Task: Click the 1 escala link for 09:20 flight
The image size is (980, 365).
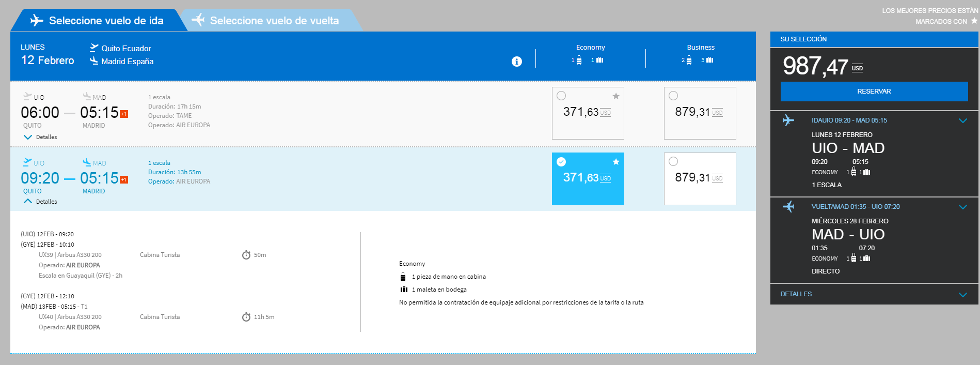Action: coord(159,163)
